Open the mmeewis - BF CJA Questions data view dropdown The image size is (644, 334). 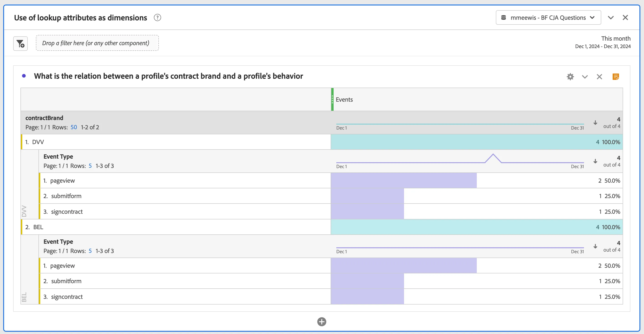pyautogui.click(x=548, y=18)
